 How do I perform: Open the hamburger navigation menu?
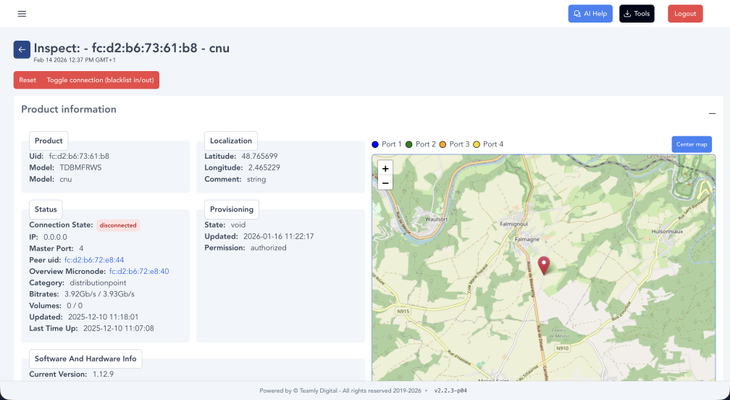point(22,14)
